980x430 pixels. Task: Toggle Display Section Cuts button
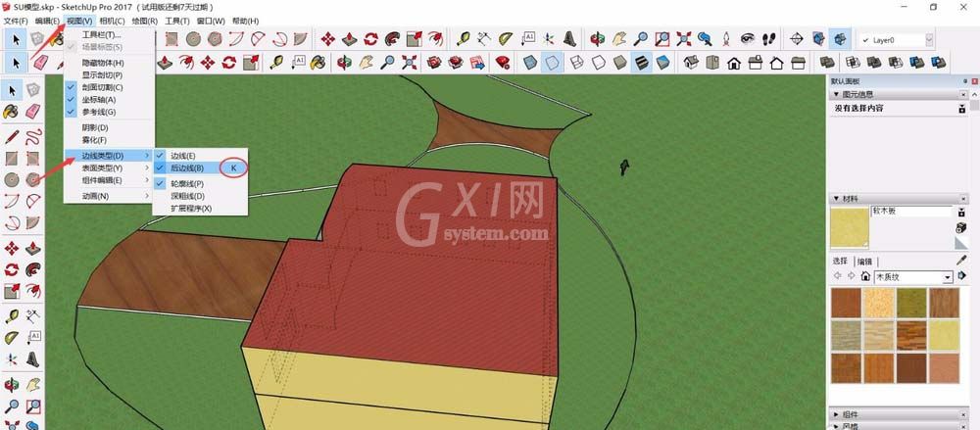click(841, 39)
